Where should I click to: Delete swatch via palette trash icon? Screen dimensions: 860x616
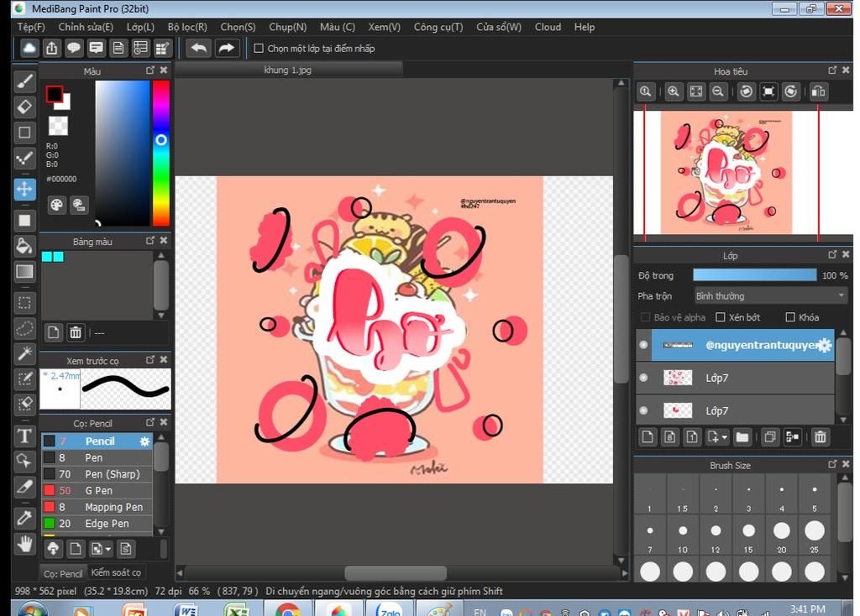[76, 332]
